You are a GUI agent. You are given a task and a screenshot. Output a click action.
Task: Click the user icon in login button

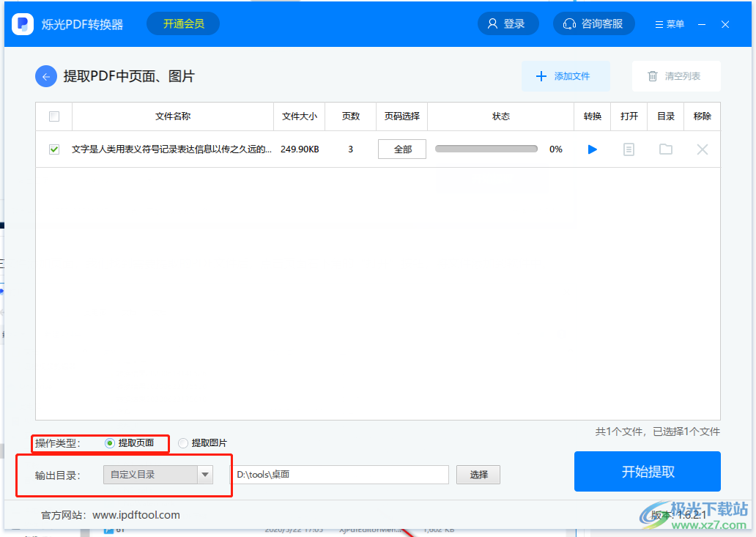coord(492,23)
